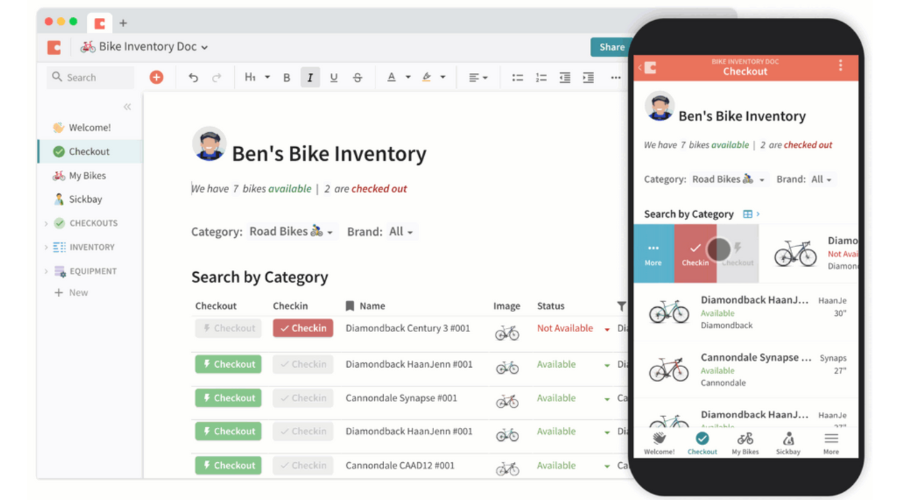Click 'checked out' text on desktop doc
Image resolution: width=900 pixels, height=500 pixels.
[x=379, y=189]
